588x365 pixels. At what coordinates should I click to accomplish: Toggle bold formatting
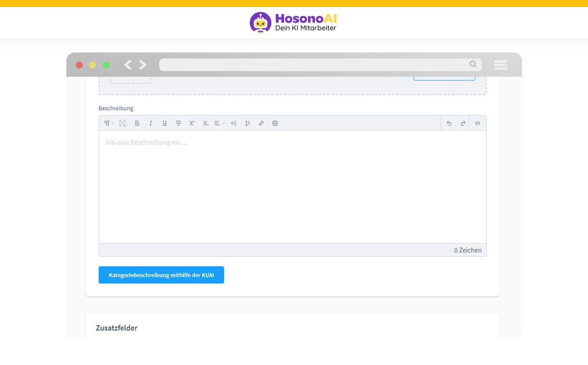click(137, 123)
